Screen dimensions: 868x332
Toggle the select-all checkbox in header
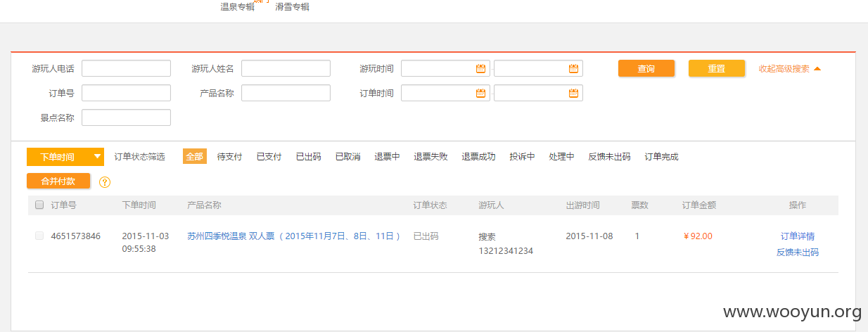click(x=39, y=205)
